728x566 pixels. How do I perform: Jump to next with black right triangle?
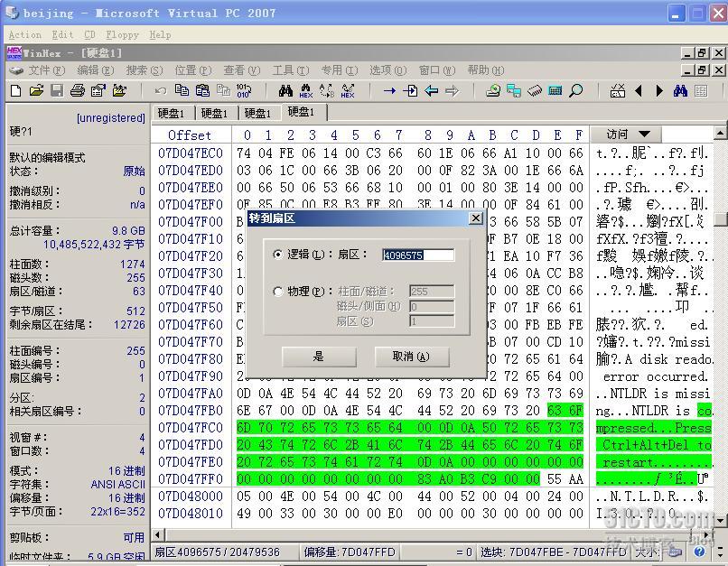[x=659, y=91]
